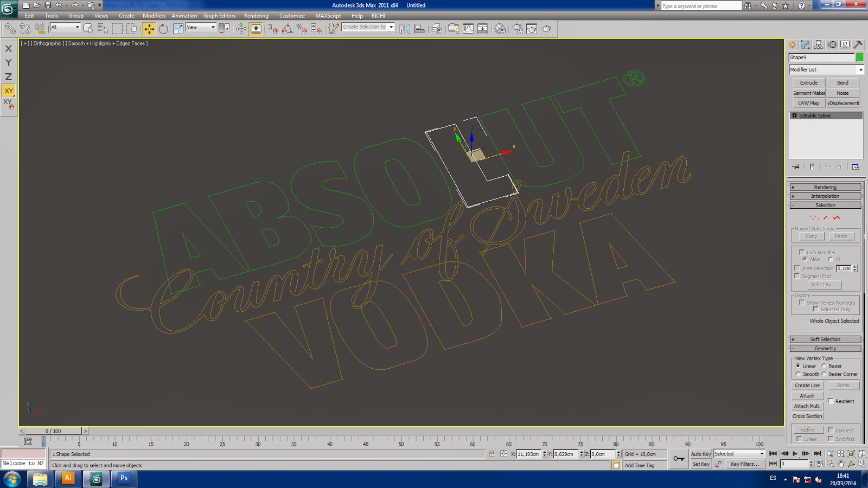Select the Select and Rotate tool
The height and width of the screenshot is (488, 868).
163,28
